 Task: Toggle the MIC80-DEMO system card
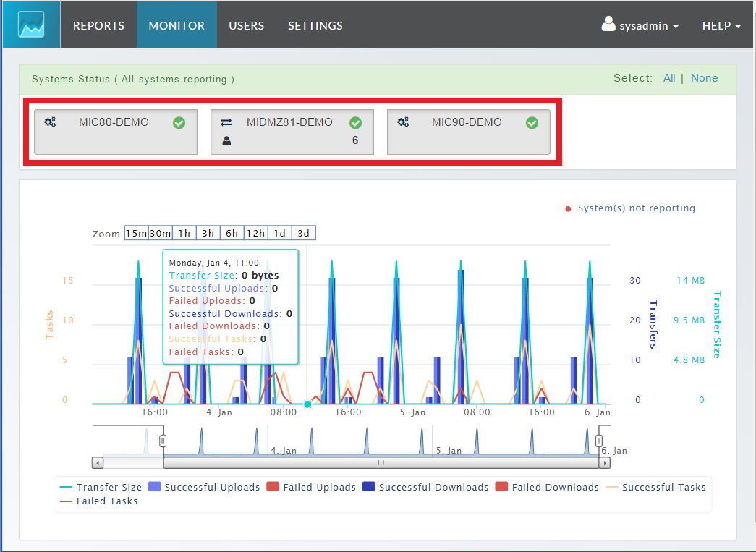tap(116, 132)
